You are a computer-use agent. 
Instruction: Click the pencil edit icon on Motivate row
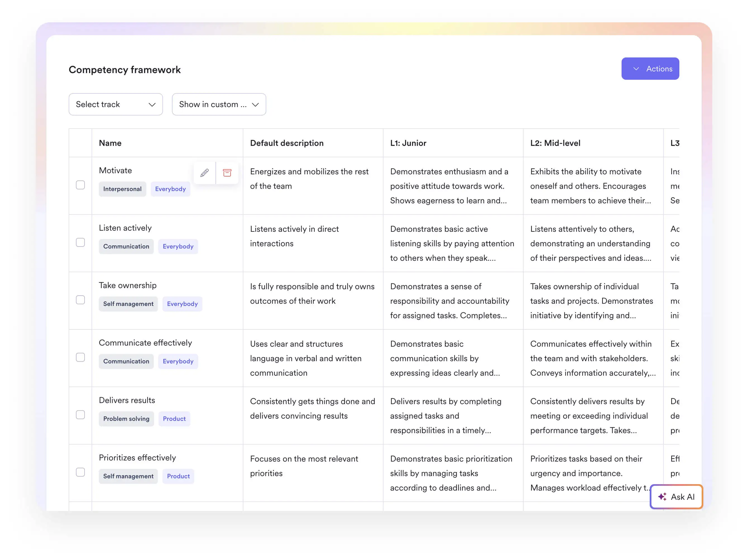[205, 173]
